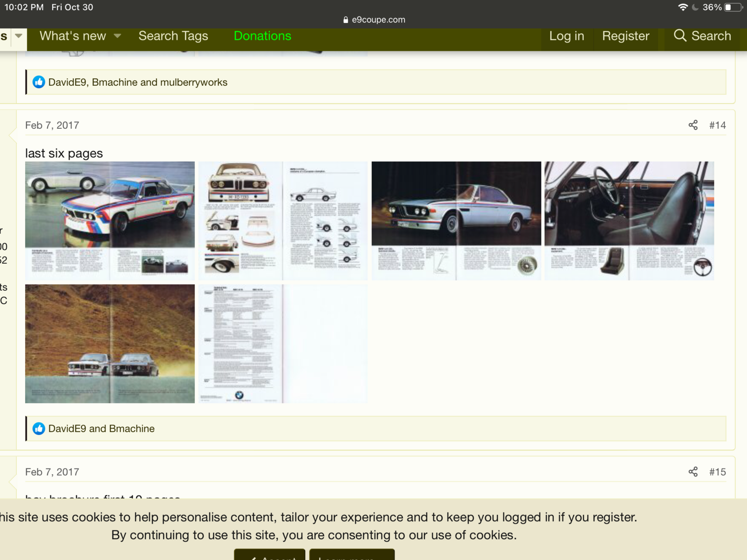This screenshot has width=747, height=560.
Task: Open the What's new menu
Action: pos(73,36)
